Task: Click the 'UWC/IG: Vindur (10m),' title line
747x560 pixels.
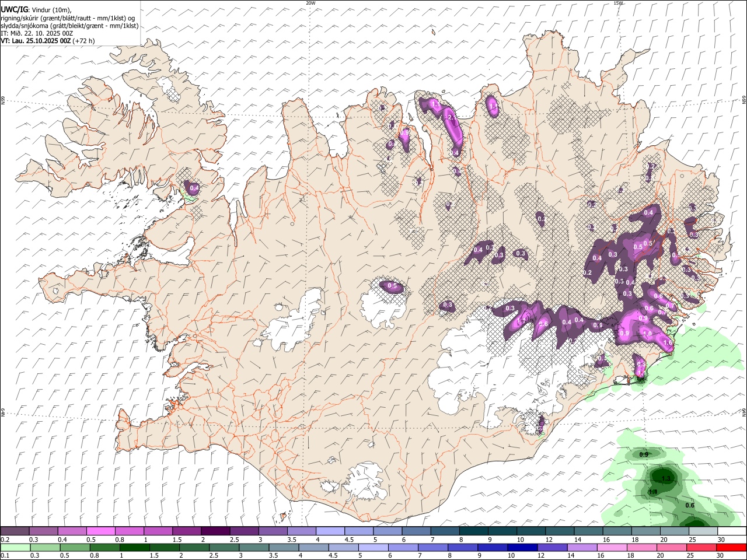Action: coord(36,10)
